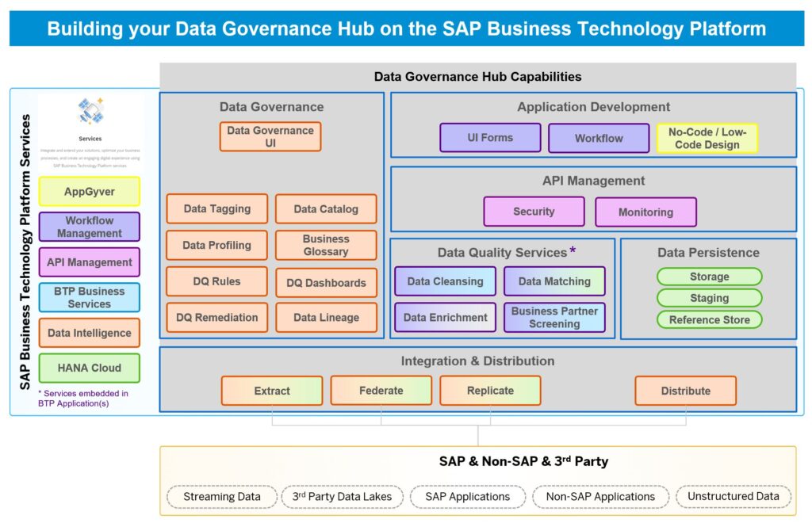Click the Reference Store pill

710,319
